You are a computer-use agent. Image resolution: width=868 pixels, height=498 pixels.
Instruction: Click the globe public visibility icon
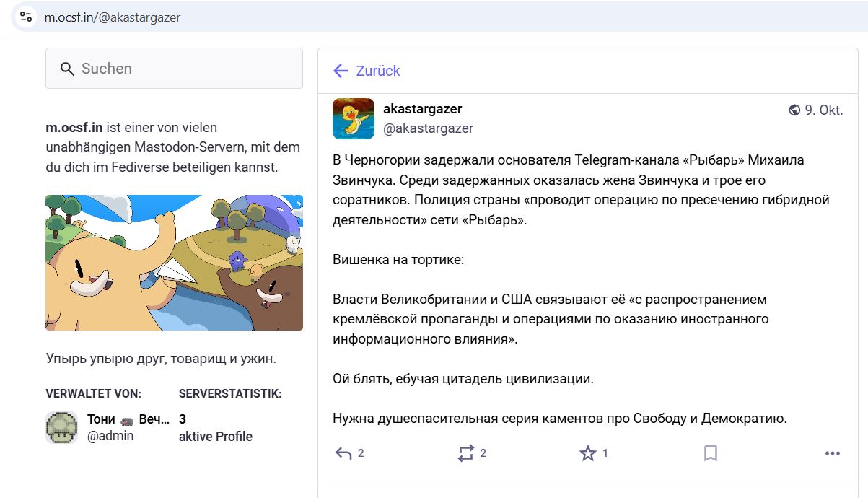click(794, 110)
